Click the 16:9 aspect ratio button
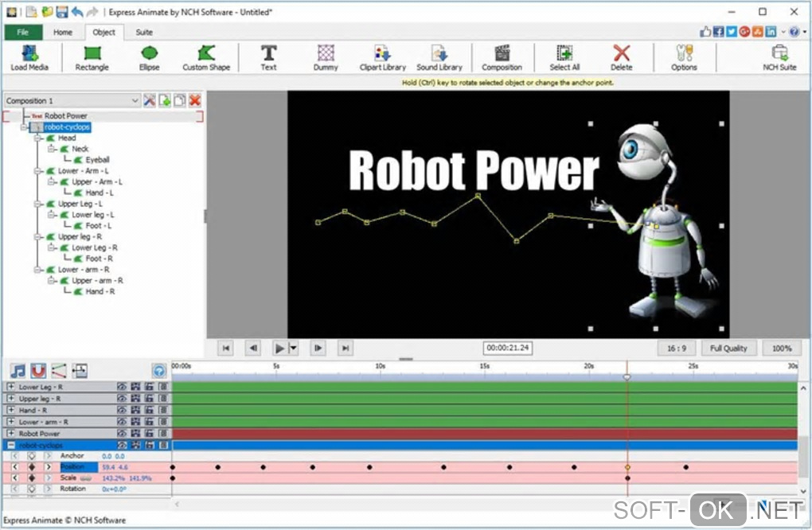The height and width of the screenshot is (530, 812). point(677,349)
